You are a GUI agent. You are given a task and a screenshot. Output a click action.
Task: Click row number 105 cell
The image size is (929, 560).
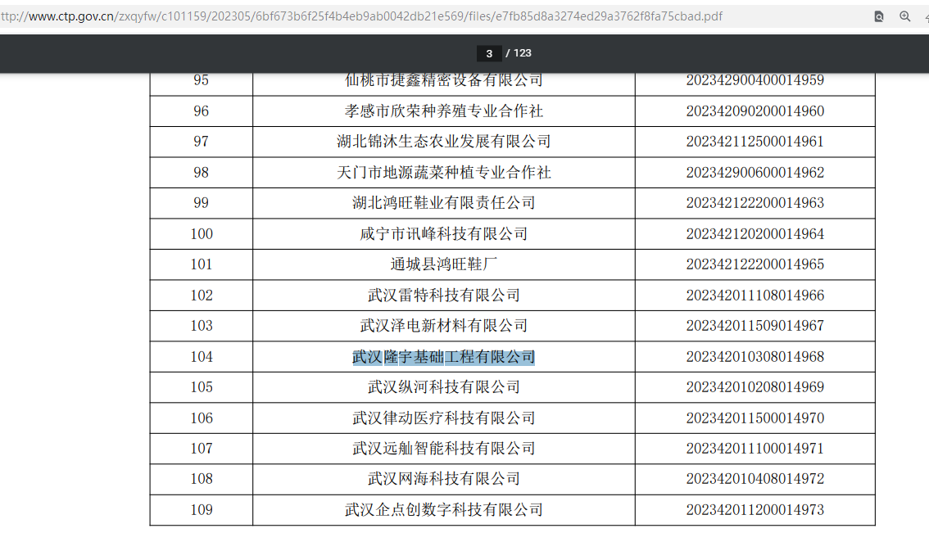click(202, 387)
